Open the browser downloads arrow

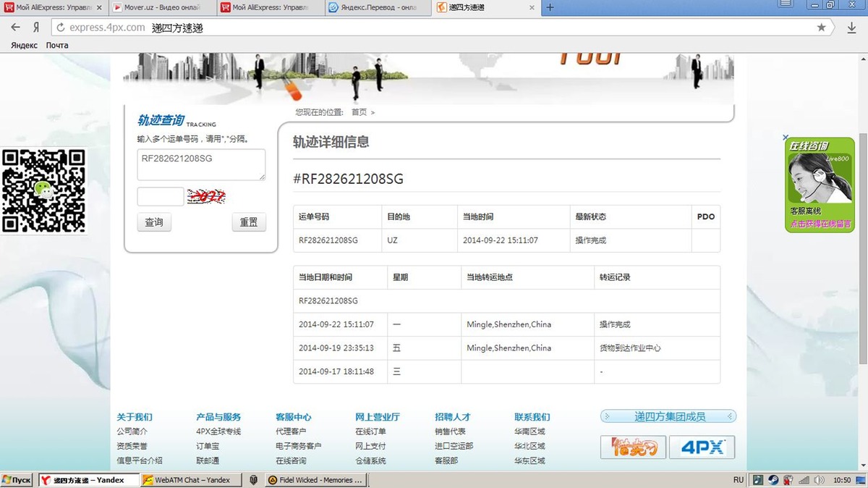point(851,28)
